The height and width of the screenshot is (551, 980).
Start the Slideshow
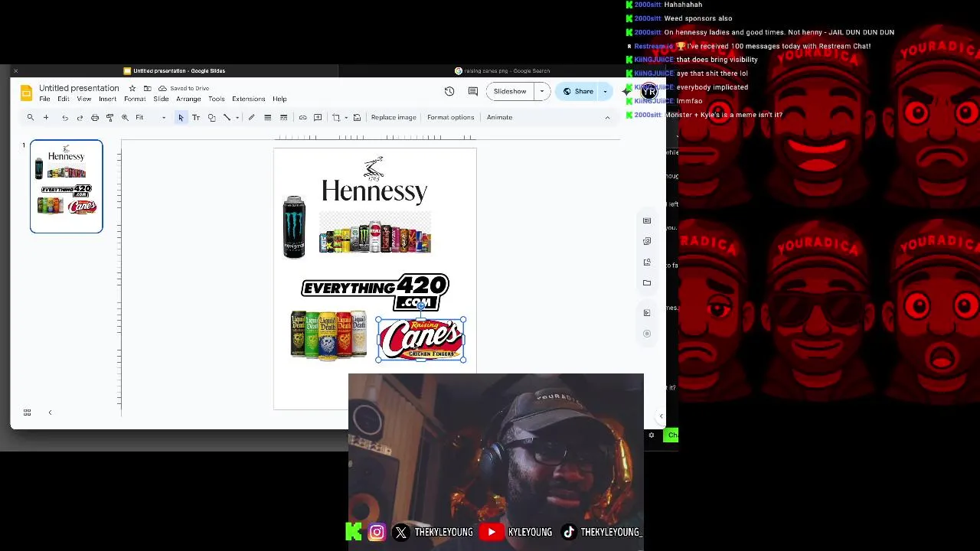(510, 91)
